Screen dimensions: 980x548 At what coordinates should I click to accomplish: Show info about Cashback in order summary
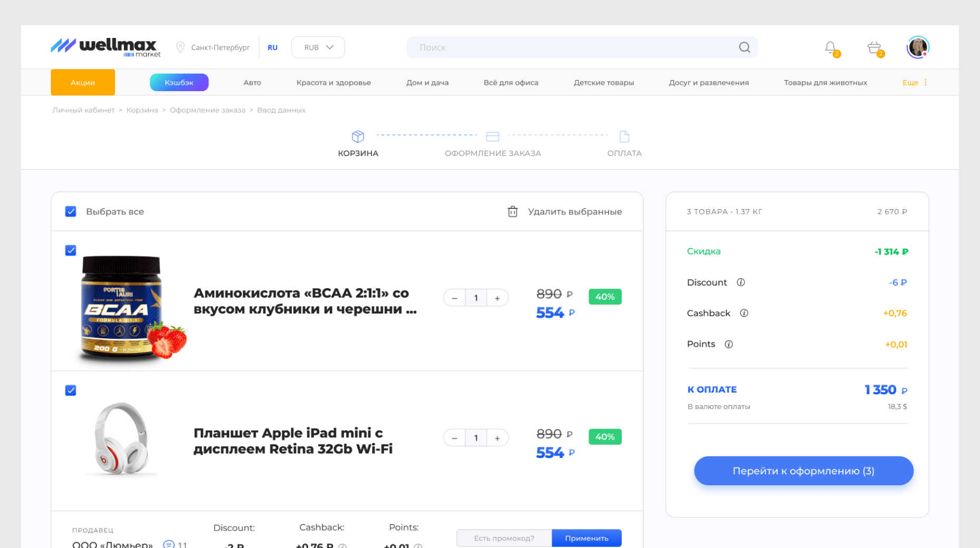pyautogui.click(x=744, y=313)
